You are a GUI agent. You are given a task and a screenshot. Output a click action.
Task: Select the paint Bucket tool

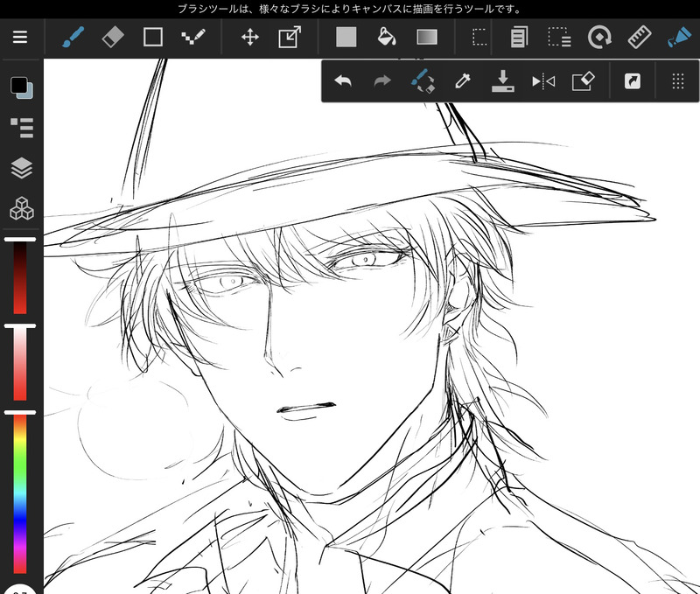pyautogui.click(x=386, y=37)
